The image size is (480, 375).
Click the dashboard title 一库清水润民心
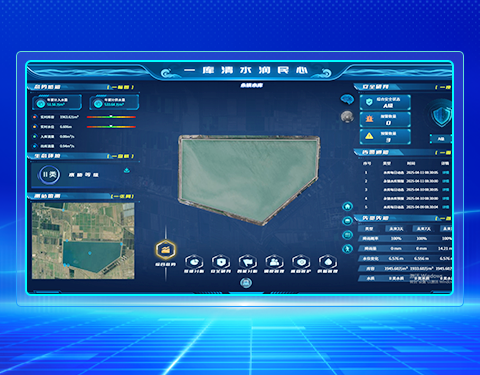[246, 70]
